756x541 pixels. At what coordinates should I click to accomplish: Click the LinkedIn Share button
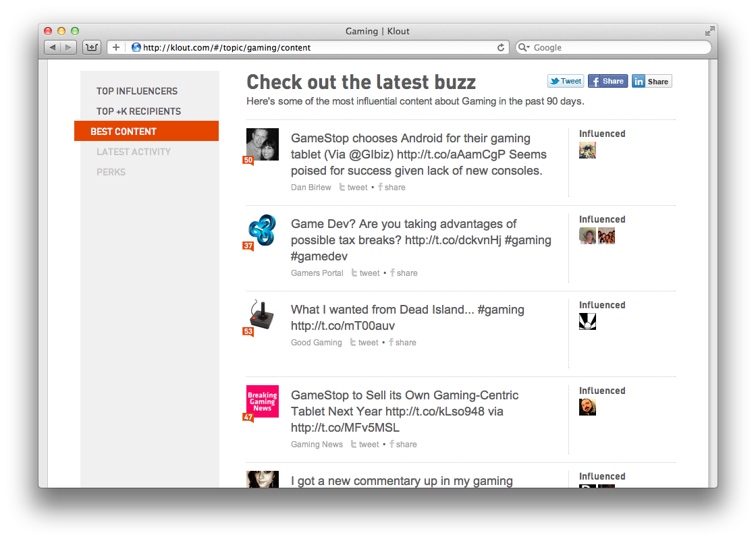point(651,81)
